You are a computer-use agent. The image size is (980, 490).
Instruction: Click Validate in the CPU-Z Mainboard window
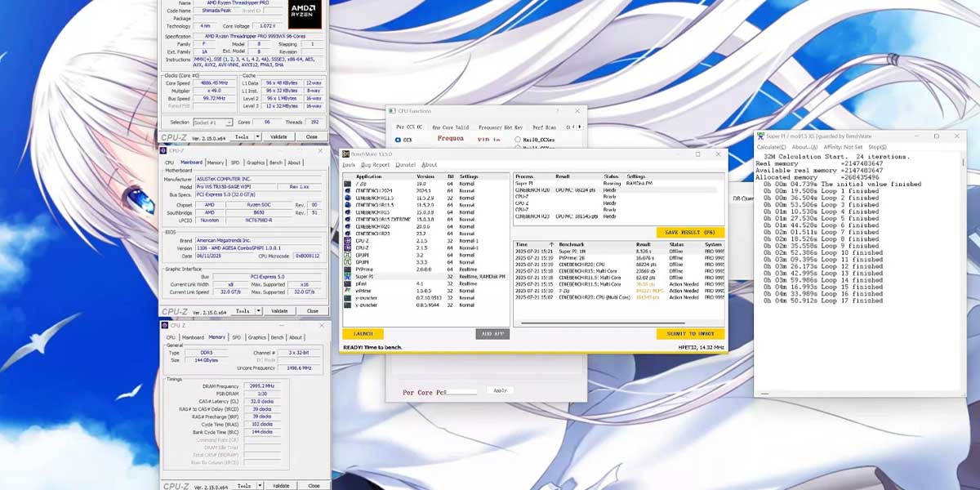[279, 311]
